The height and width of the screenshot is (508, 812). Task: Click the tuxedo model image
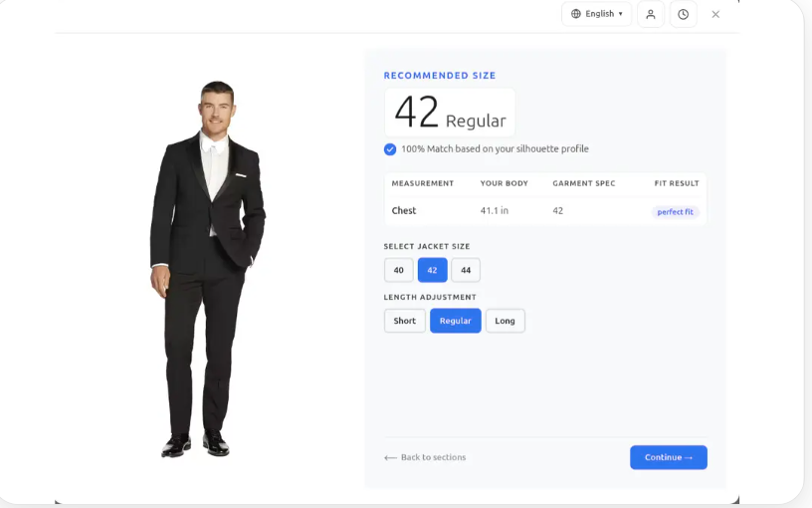(207, 270)
